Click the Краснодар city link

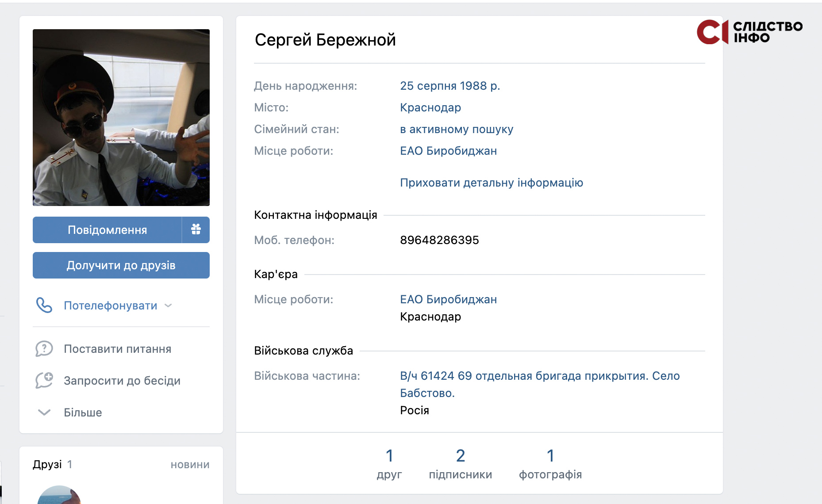pyautogui.click(x=430, y=107)
